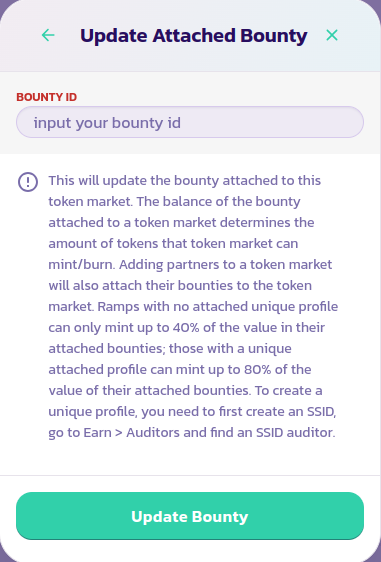Screen dimensions: 381x562
Task: Close the Update Attached Bounty dialog
Action: (332, 35)
